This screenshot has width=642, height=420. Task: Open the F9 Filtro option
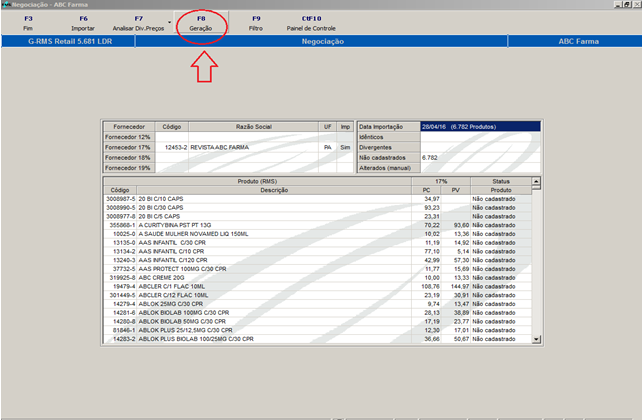click(256, 23)
